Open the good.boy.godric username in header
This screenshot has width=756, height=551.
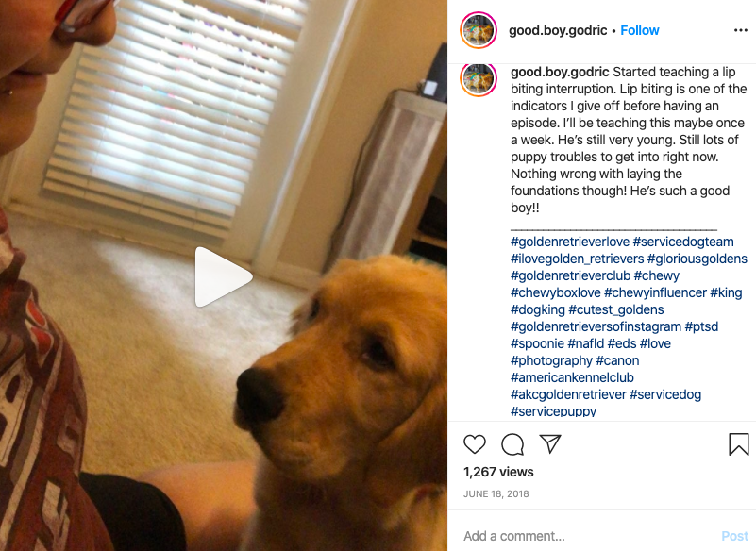(558, 30)
